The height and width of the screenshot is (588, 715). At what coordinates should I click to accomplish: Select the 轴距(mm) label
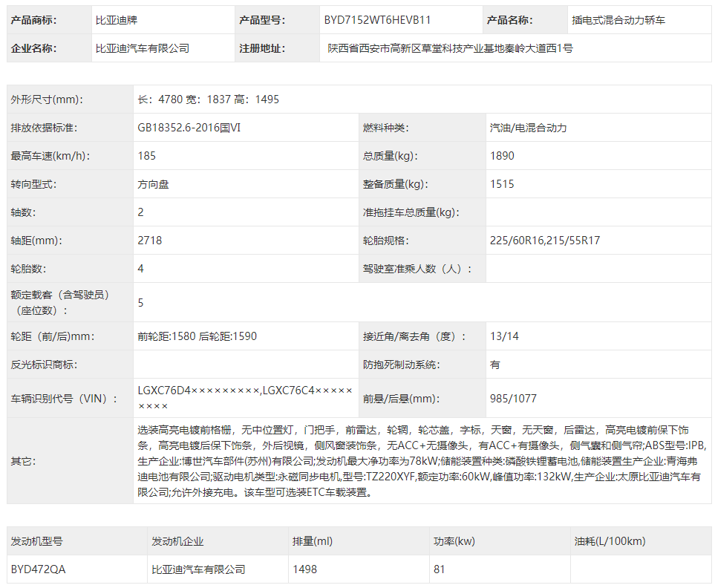coord(36,241)
